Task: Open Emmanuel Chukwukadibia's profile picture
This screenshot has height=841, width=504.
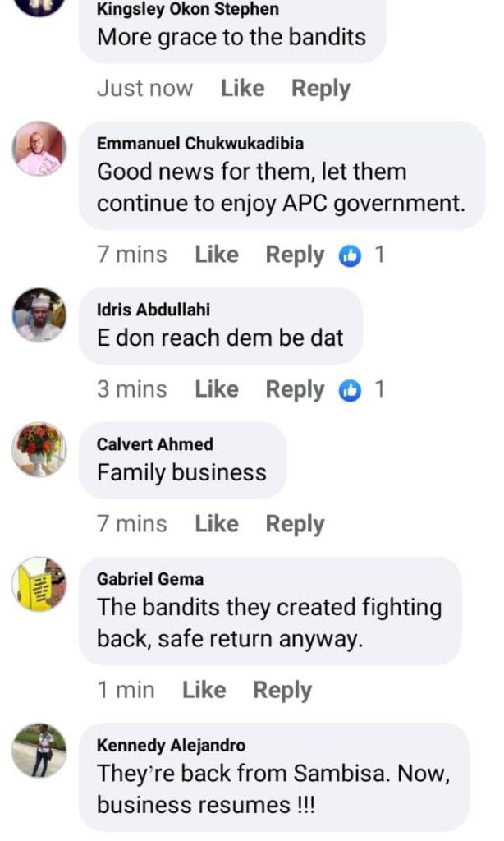Action: (39, 149)
